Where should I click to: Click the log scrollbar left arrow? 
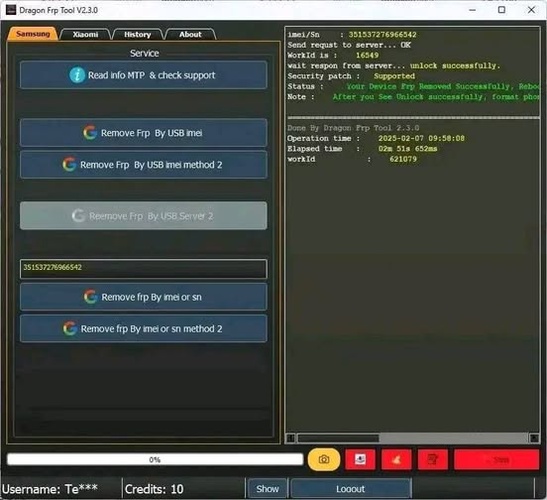[x=291, y=438]
